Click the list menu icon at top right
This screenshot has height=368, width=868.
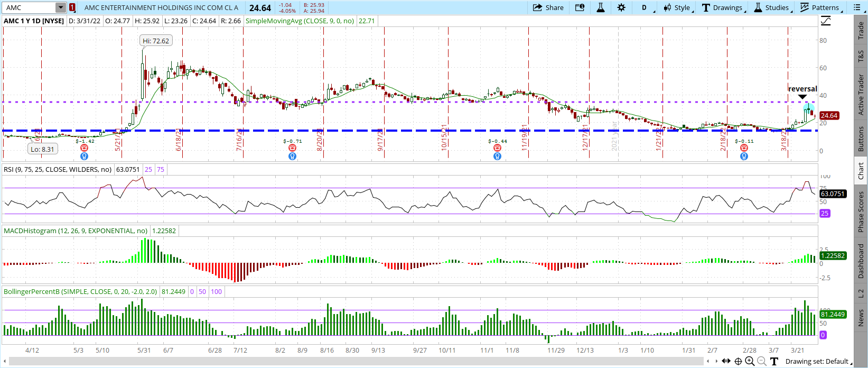click(x=857, y=7)
